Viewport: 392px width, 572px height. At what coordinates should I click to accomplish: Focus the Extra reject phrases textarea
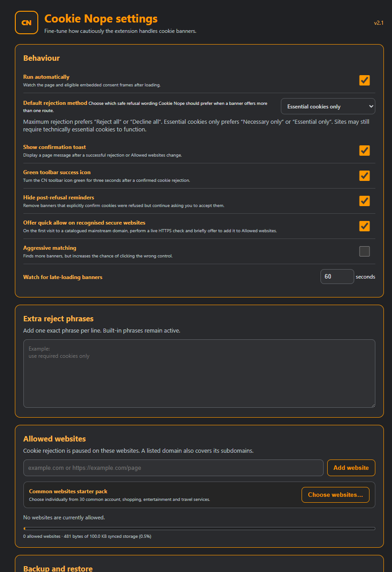(x=199, y=374)
